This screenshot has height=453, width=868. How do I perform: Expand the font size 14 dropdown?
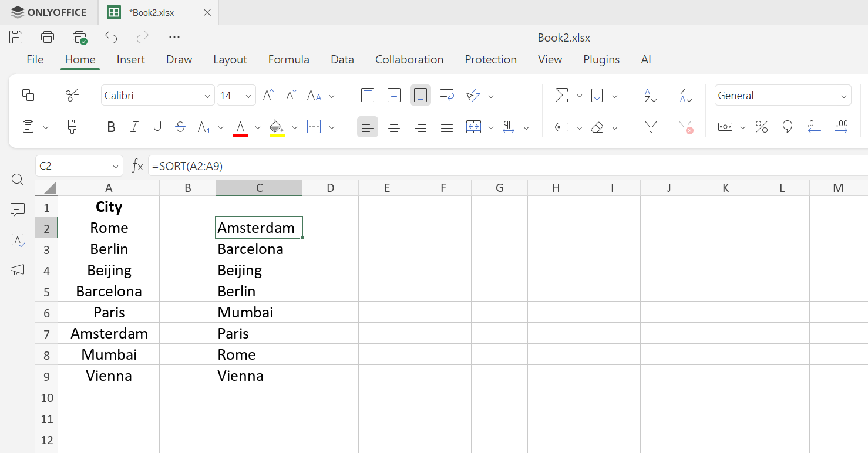(248, 96)
